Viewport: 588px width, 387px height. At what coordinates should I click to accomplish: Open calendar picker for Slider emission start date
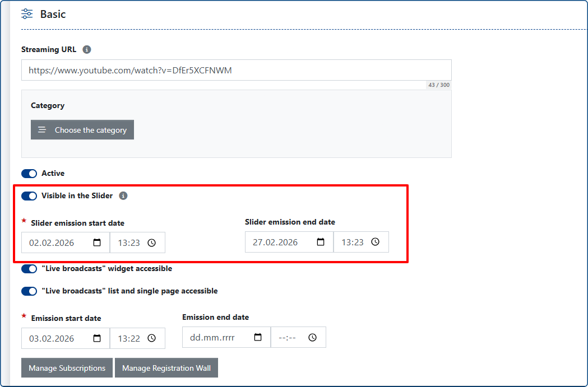coord(97,243)
